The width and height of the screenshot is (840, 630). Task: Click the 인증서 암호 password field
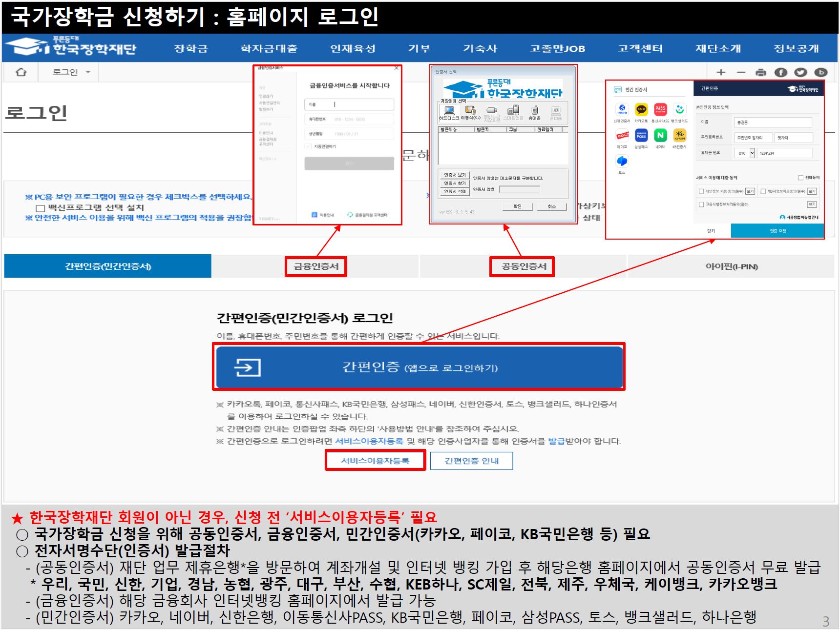(520, 189)
